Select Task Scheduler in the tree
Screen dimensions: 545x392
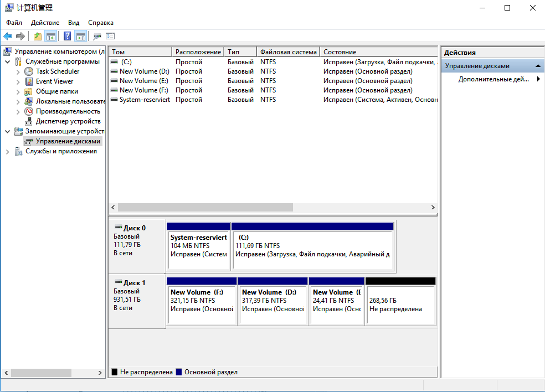(57, 71)
